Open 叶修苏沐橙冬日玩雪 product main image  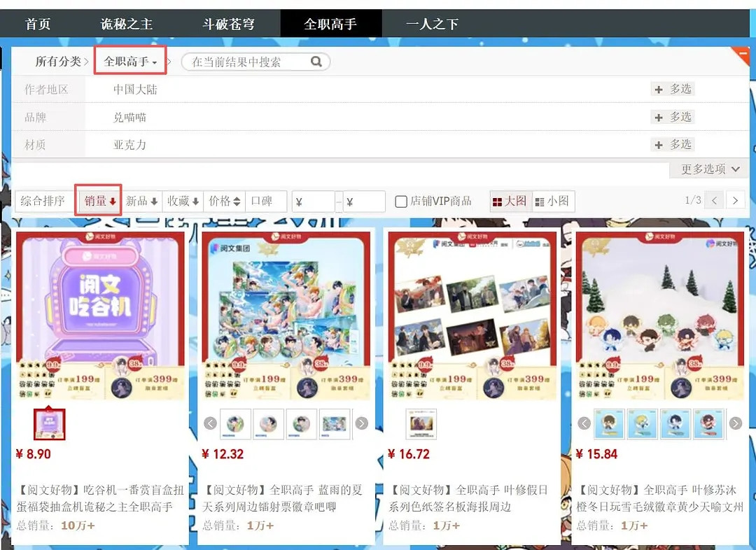click(660, 316)
